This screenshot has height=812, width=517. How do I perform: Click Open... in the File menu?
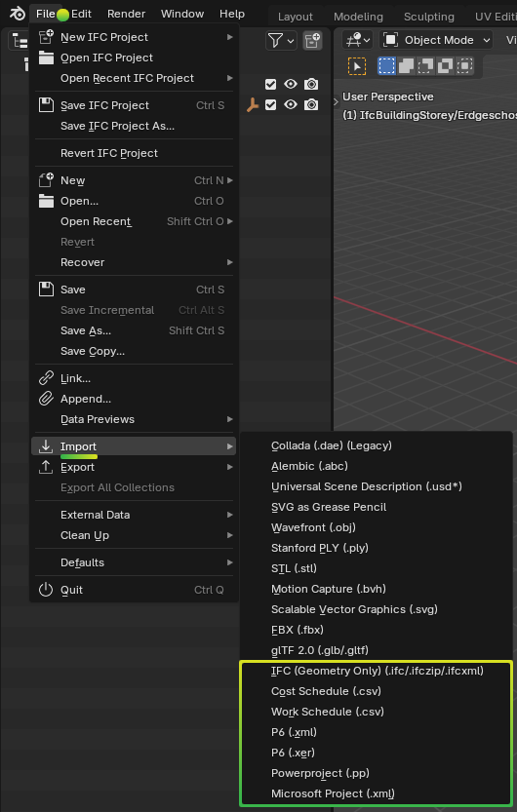click(x=135, y=201)
